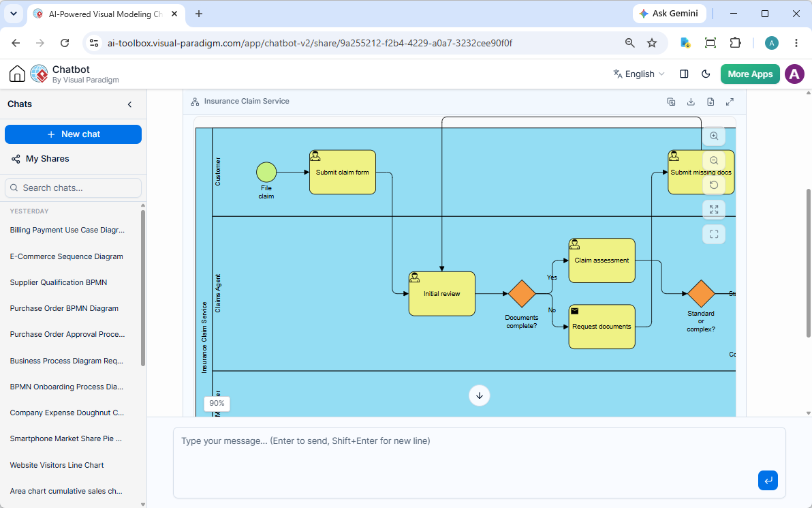Switch to dark mode with moon icon
The width and height of the screenshot is (812, 508).
(x=706, y=74)
